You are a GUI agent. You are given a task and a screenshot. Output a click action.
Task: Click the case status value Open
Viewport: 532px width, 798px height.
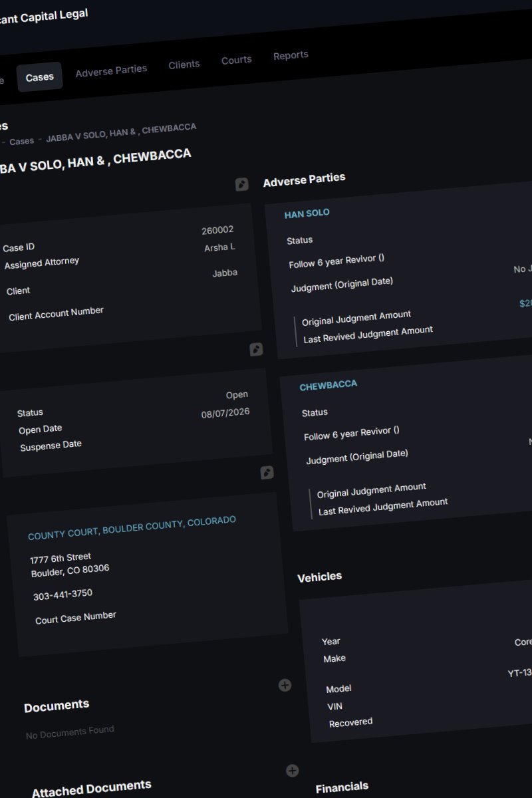[x=237, y=395]
